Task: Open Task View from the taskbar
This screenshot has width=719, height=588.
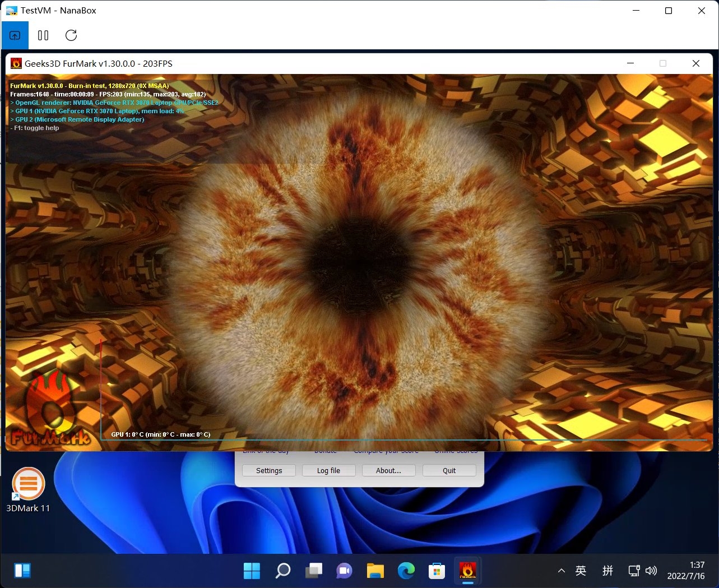Action: click(313, 571)
